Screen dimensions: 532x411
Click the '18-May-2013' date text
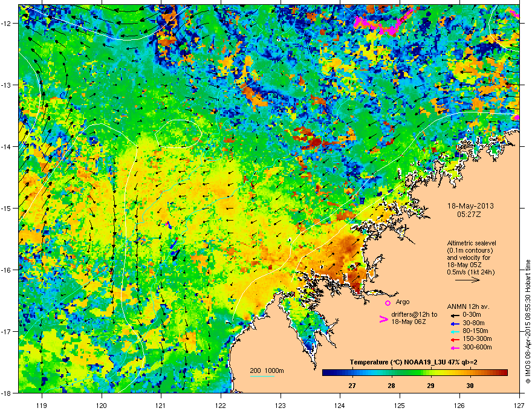[x=470, y=206]
